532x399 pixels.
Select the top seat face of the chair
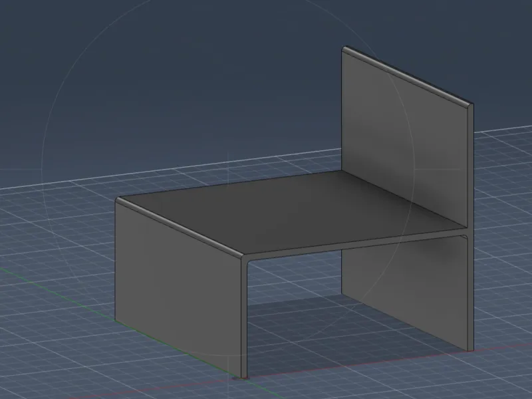292,212
